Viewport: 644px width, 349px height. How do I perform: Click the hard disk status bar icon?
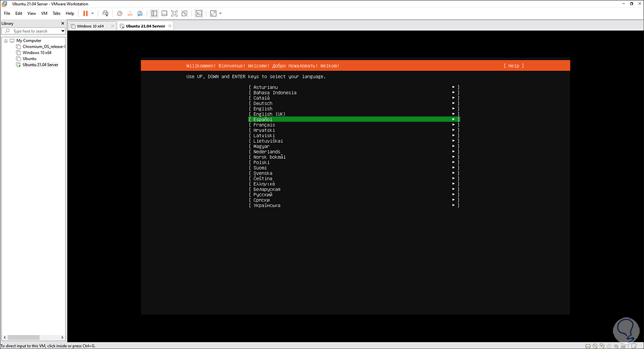click(588, 346)
